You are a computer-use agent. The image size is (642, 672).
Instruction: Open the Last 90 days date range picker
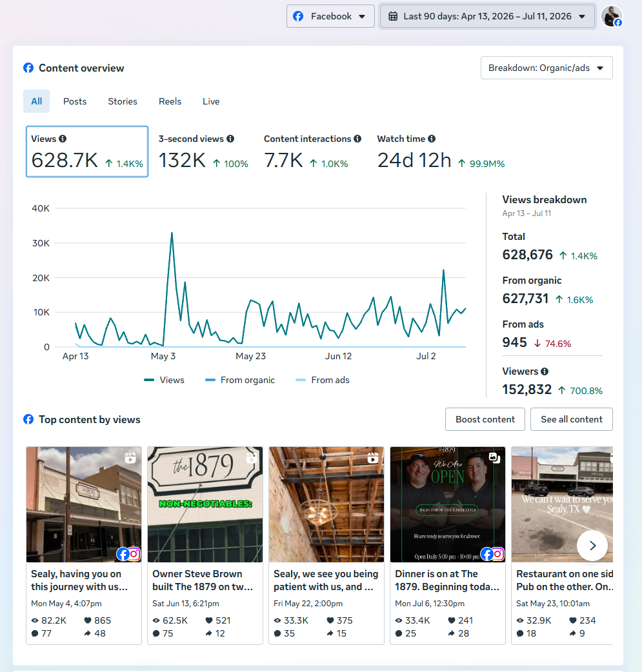[487, 16]
